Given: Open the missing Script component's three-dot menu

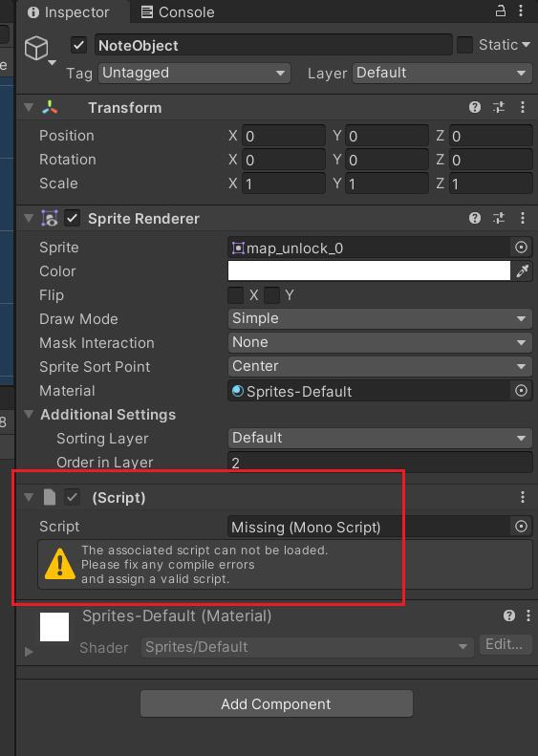Looking at the screenshot, I should (x=523, y=497).
